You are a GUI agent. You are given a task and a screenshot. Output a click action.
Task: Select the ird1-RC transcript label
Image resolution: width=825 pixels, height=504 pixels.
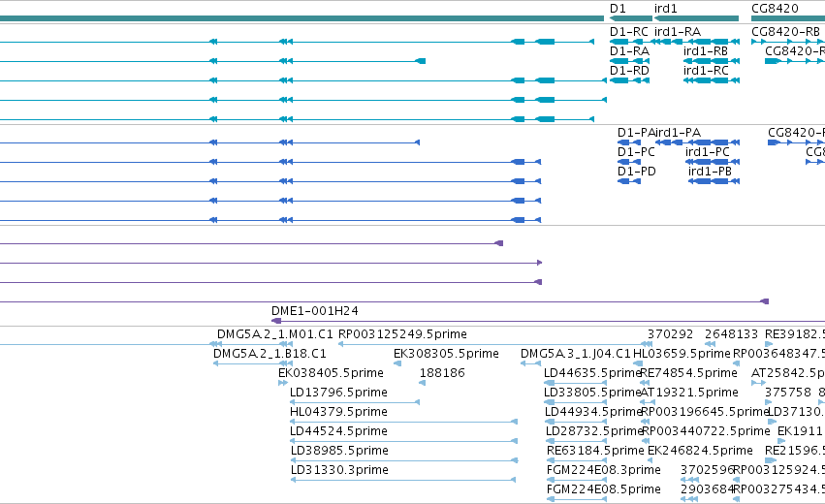click(x=706, y=71)
